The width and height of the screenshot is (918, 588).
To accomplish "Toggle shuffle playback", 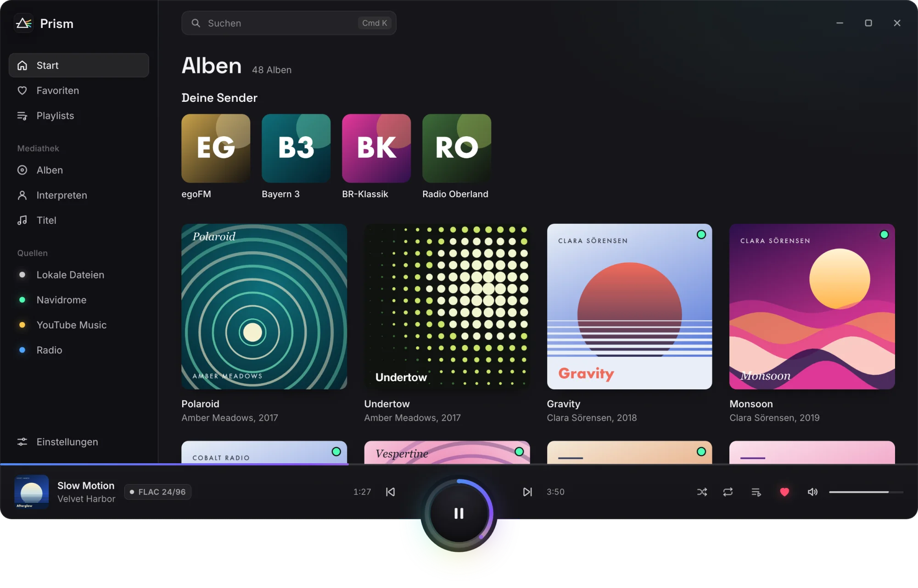I will [702, 492].
